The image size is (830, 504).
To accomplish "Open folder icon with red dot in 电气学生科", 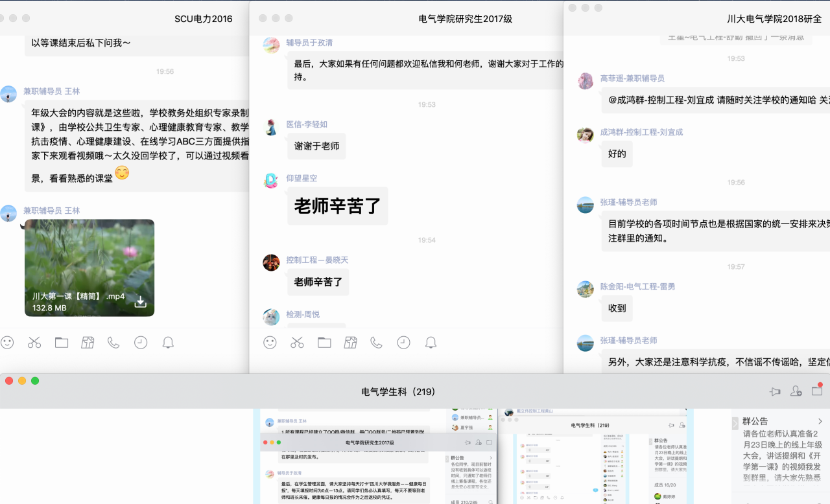I will point(817,390).
